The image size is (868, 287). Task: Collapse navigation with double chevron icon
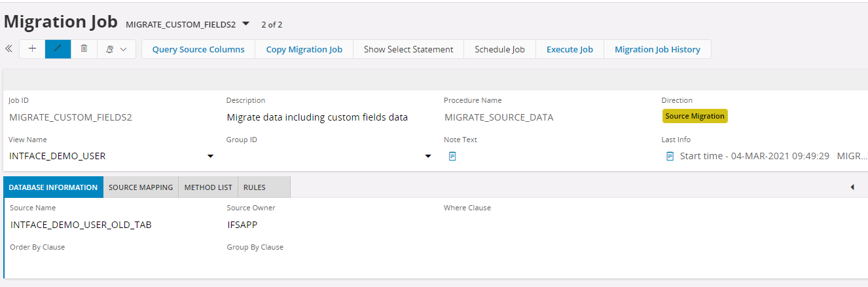pyautogui.click(x=9, y=49)
